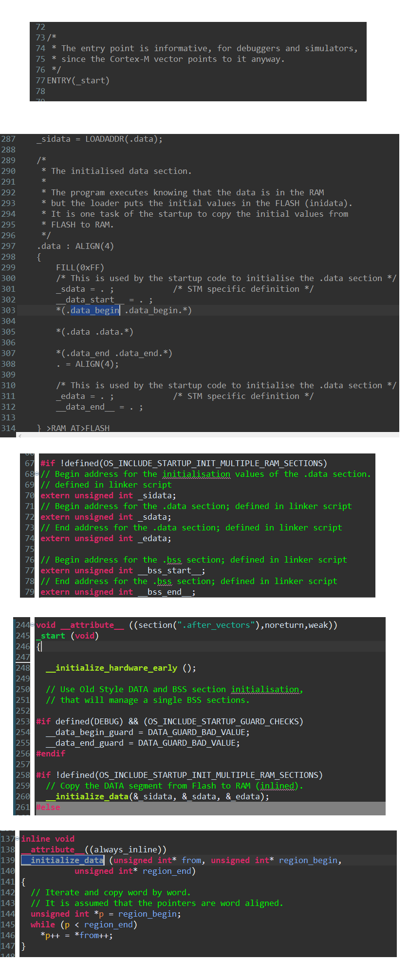The width and height of the screenshot is (409, 980).
Task: Click line number 303 in the gutter
Action: [x=8, y=310]
